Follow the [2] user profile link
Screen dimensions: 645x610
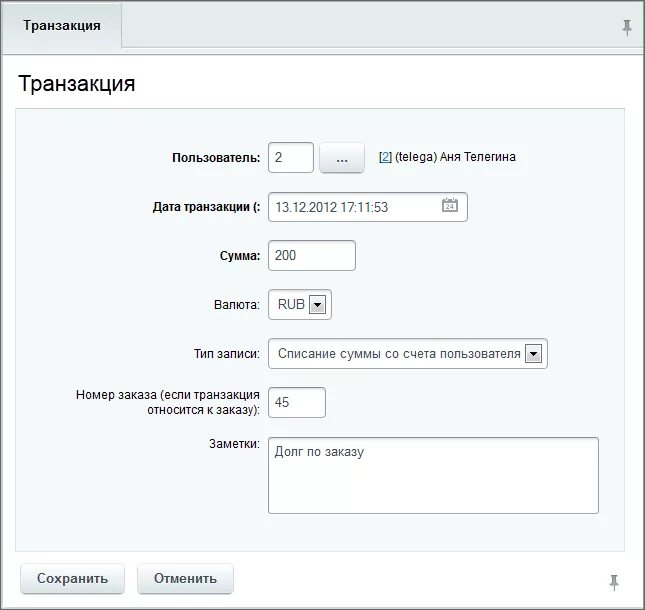pos(385,157)
